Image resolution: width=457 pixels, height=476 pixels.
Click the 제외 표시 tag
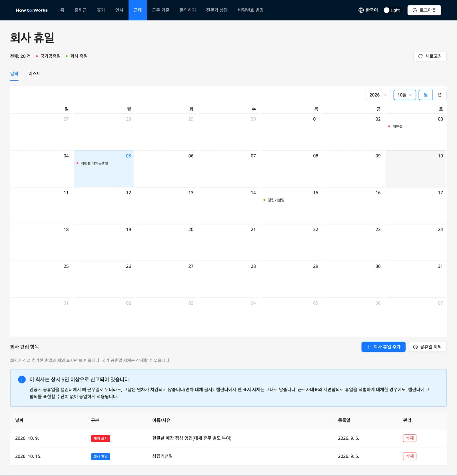click(x=101, y=439)
